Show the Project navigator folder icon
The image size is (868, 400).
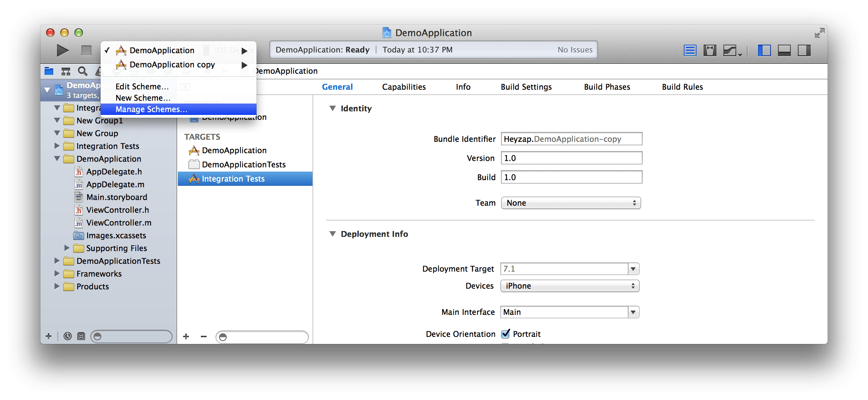49,71
